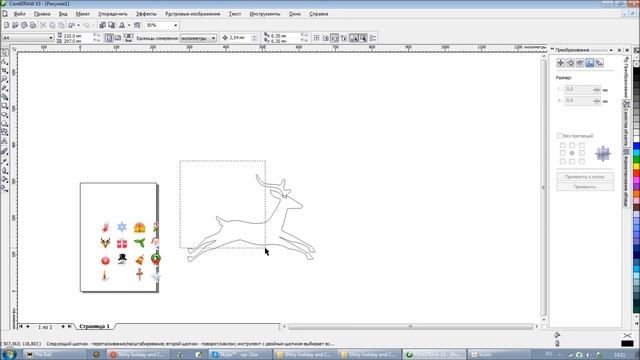Click the Export icon in toolbar
This screenshot has height=360, width=640.
pos(111,25)
